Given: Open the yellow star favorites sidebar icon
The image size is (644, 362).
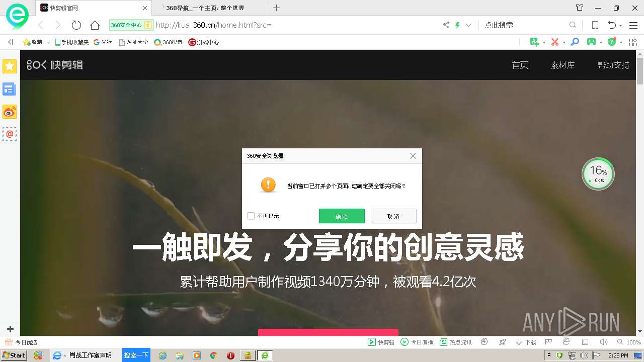Looking at the screenshot, I should coord(10,66).
